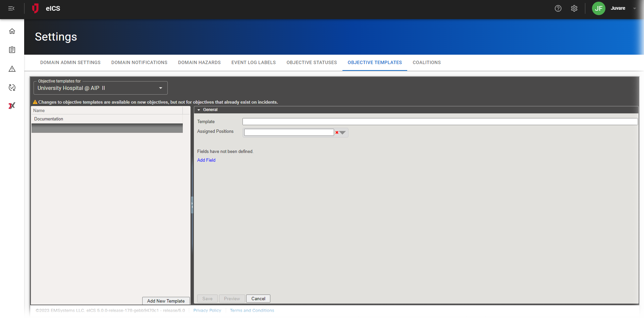The width and height of the screenshot is (644, 318).
Task: Click the Add Field link
Action: pos(206,160)
